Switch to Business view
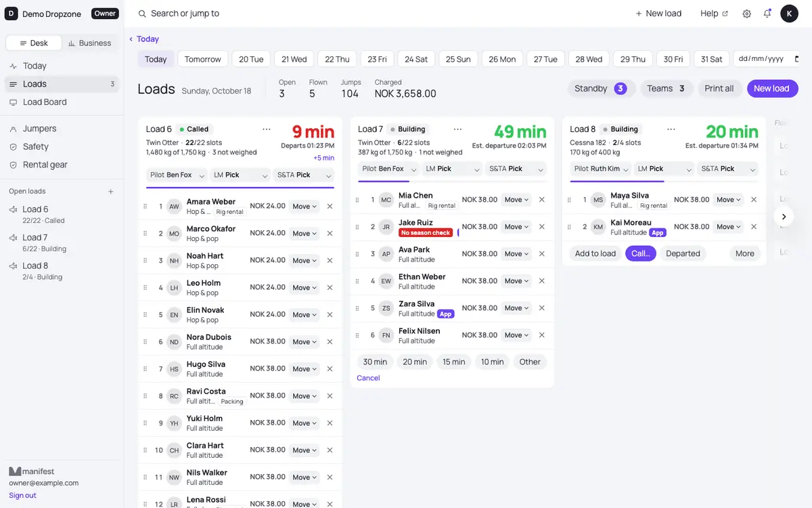812x508 pixels. [x=89, y=43]
